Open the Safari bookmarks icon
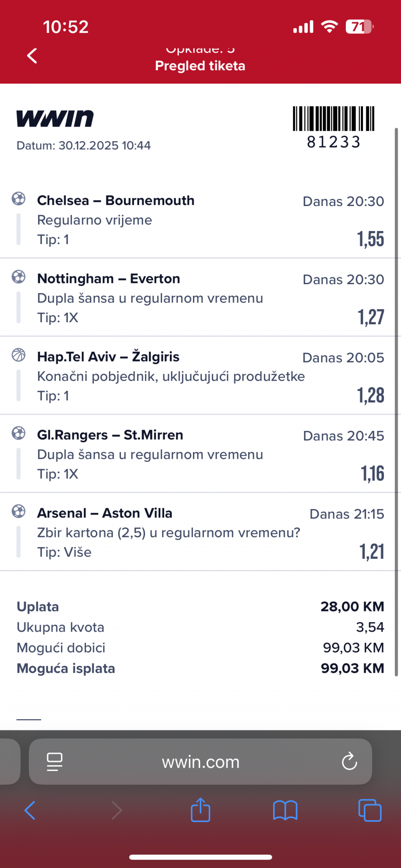This screenshot has height=868, width=401. click(285, 810)
